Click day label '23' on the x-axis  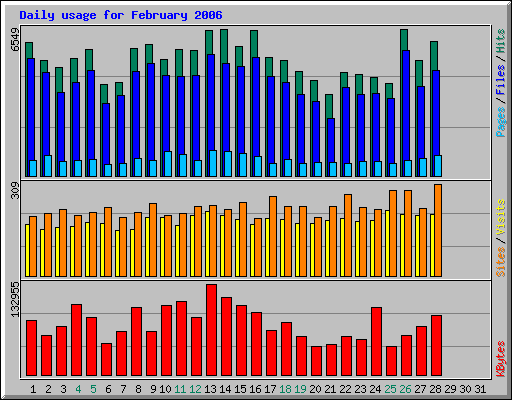pos(360,389)
